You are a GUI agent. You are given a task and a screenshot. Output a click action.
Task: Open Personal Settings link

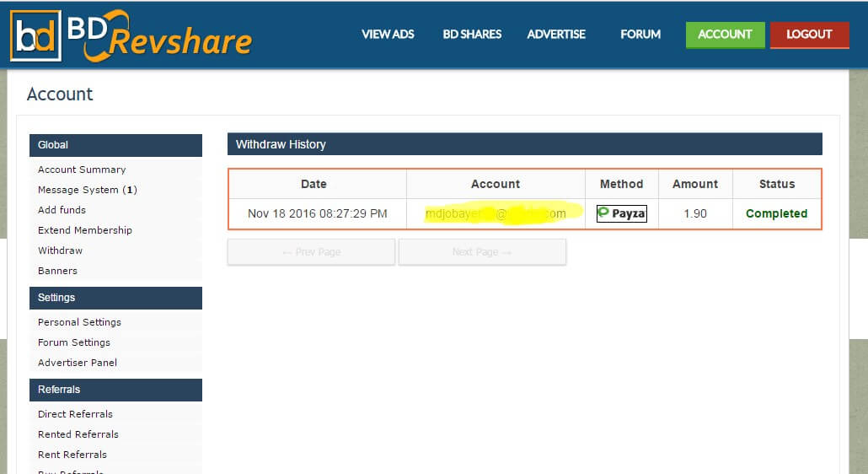(79, 322)
